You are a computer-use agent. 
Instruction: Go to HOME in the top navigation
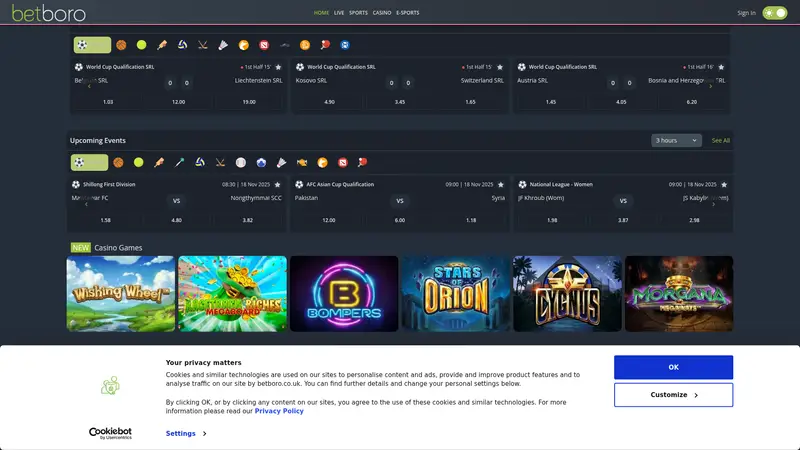(x=321, y=13)
